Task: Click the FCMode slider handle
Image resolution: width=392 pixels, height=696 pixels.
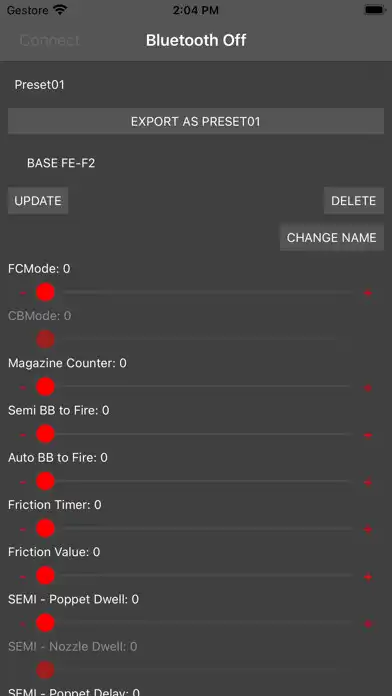Action: [45, 293]
